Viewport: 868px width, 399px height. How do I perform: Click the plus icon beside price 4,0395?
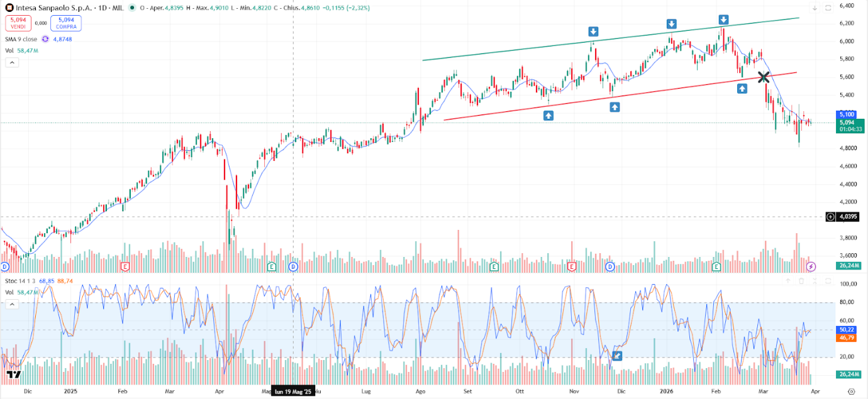[x=830, y=217]
